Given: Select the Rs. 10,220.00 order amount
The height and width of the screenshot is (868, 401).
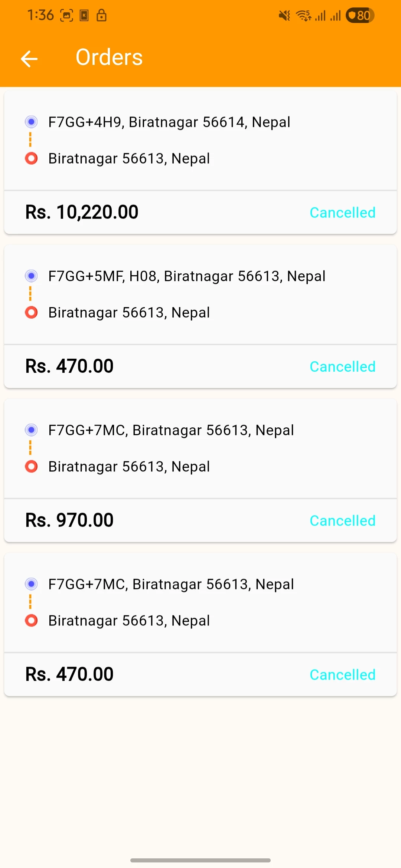Looking at the screenshot, I should (82, 212).
